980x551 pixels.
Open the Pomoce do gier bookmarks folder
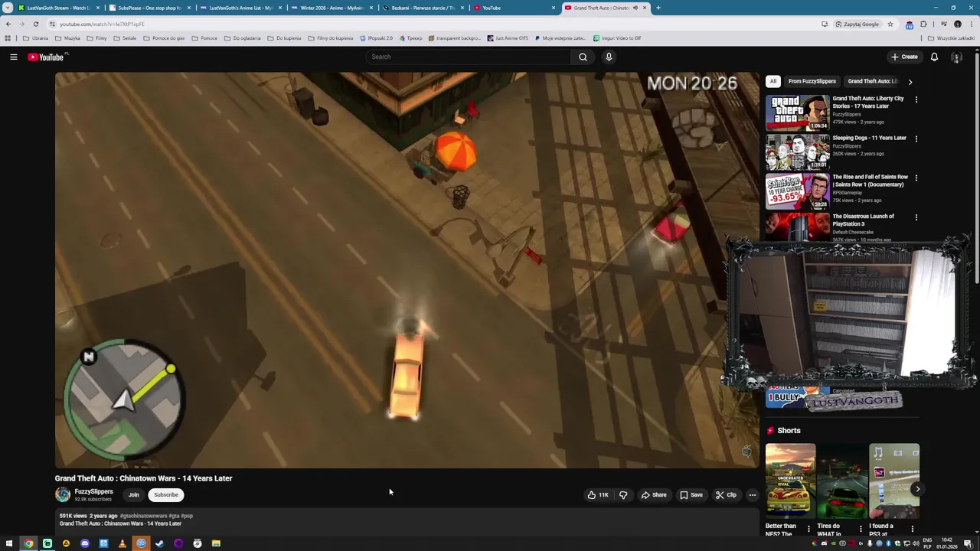coord(164,38)
